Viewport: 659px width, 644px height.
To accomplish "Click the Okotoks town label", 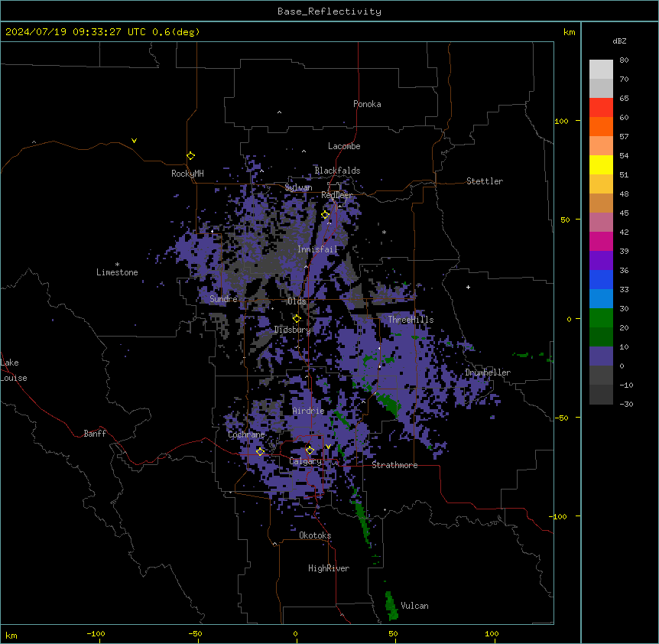I will click(x=315, y=535).
